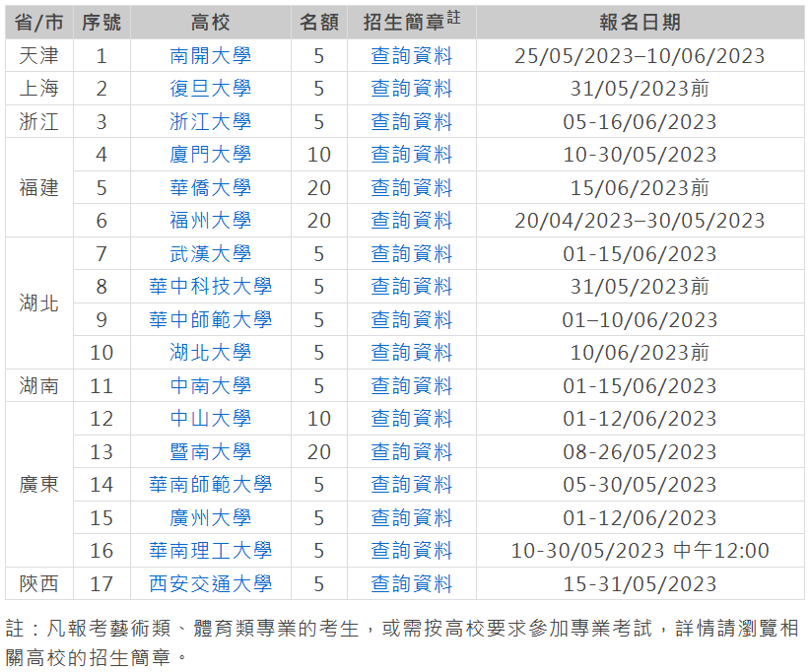The height and width of the screenshot is (672, 810).
Task: Open the 廈門大學 university link
Action: pyautogui.click(x=211, y=155)
